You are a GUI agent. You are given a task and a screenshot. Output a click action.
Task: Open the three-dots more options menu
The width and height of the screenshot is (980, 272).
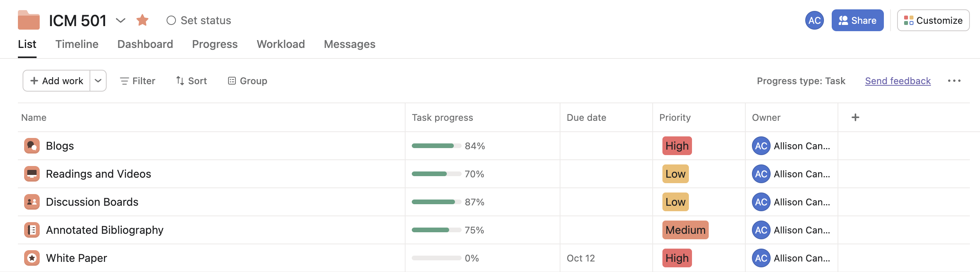click(954, 81)
